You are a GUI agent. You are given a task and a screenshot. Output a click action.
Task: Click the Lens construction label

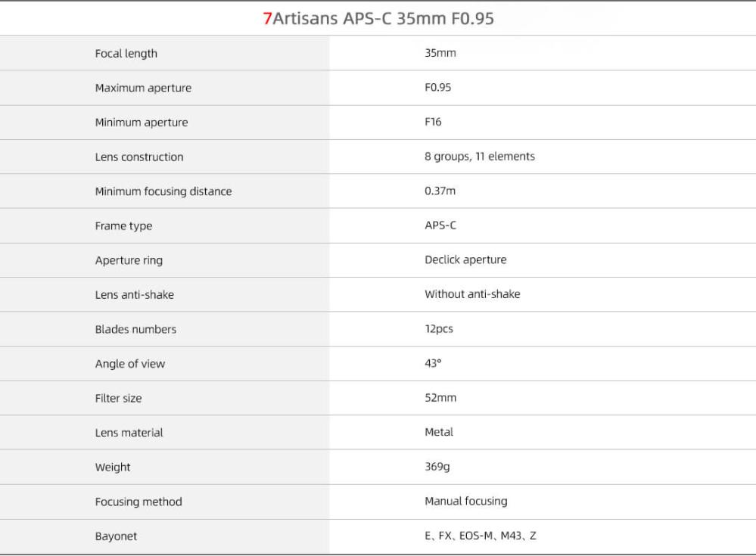(139, 157)
